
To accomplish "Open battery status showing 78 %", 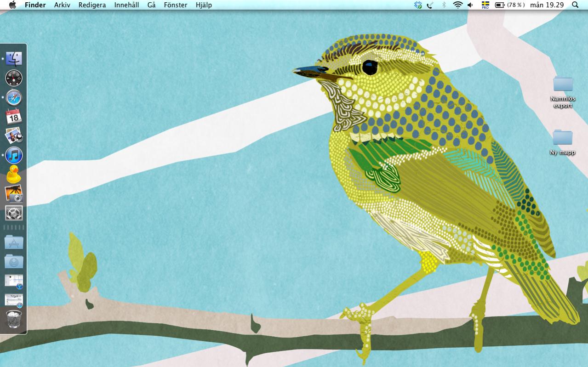I will point(510,5).
